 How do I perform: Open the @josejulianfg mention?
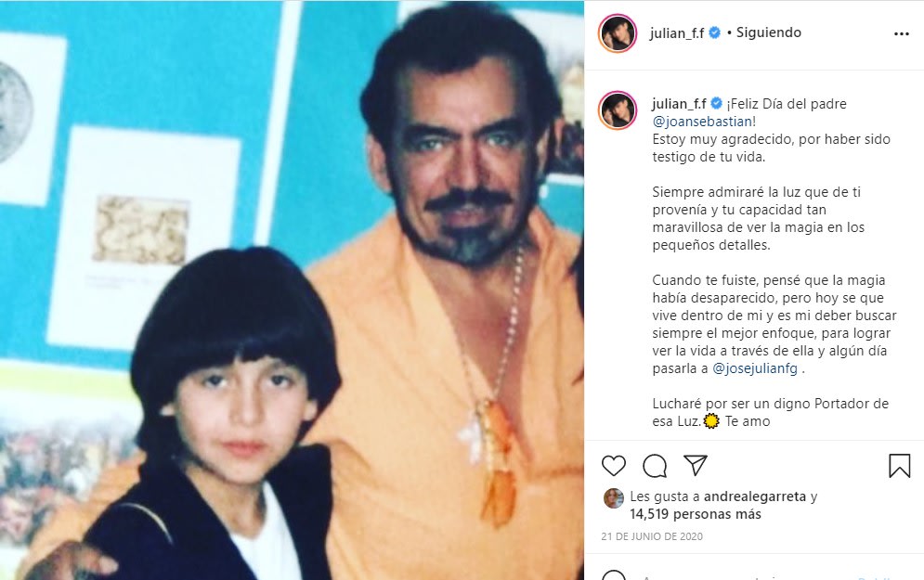(x=755, y=368)
